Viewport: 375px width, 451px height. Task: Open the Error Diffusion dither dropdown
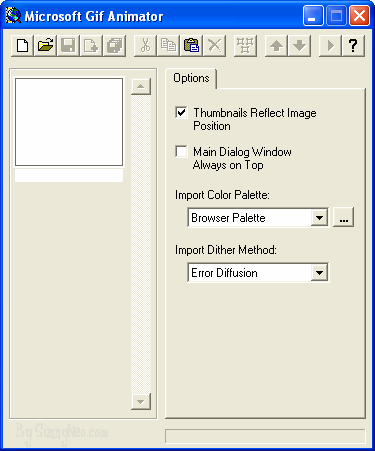(x=319, y=273)
